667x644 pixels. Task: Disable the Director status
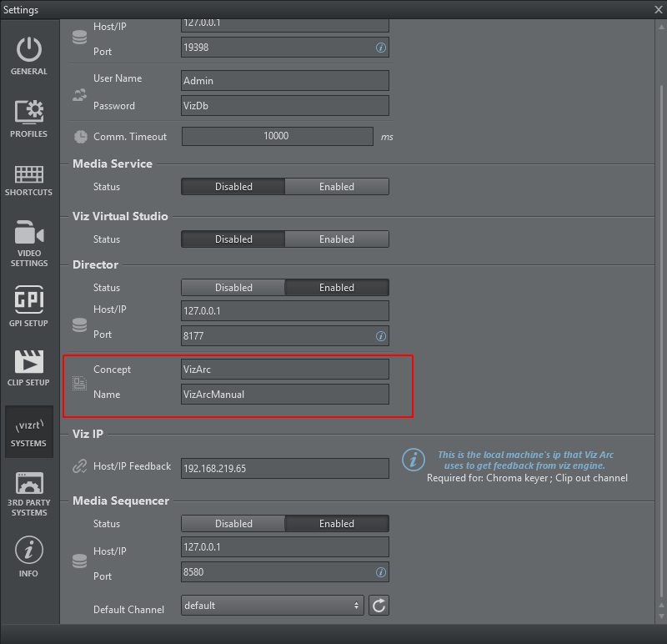[x=233, y=288]
